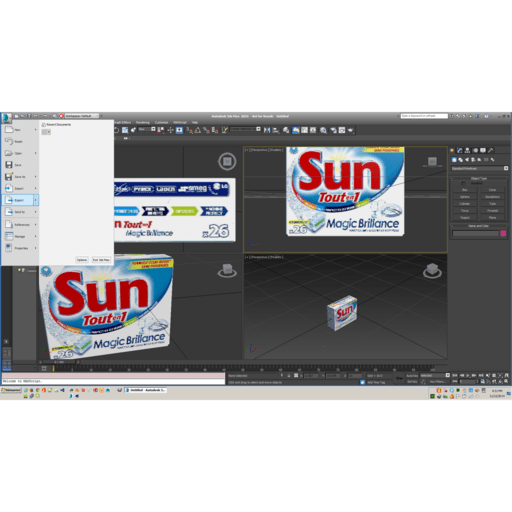The width and height of the screenshot is (512, 512).
Task: Expand the Export submenu arrow
Action: point(36,200)
